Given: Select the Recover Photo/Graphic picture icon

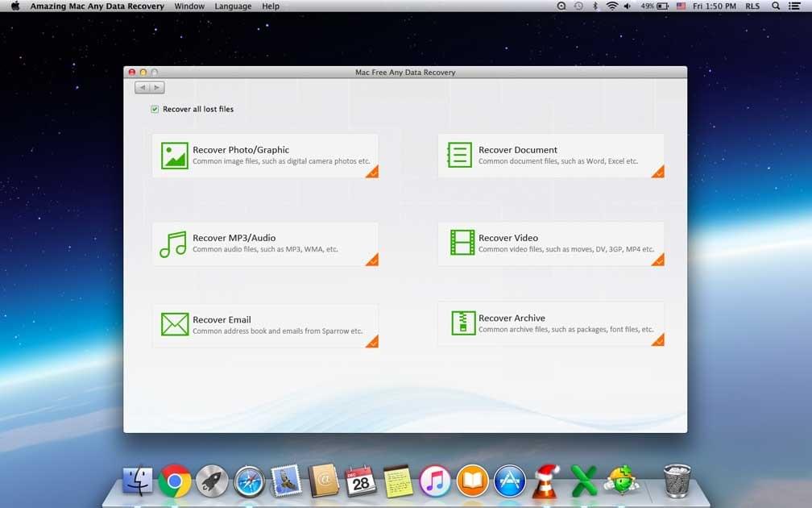Looking at the screenshot, I should pos(173,154).
